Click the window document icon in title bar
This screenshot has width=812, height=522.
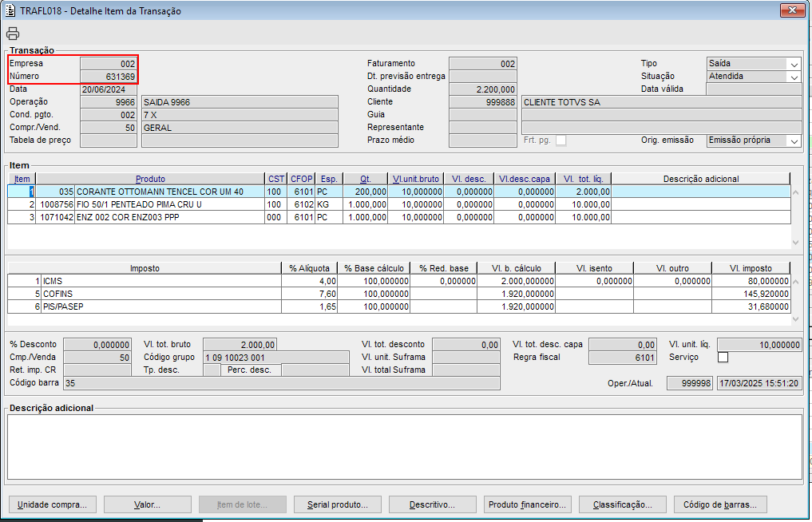pos(10,11)
